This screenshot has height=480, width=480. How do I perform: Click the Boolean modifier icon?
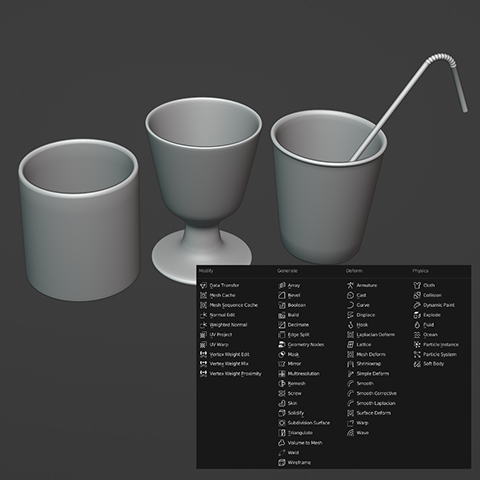(282, 305)
